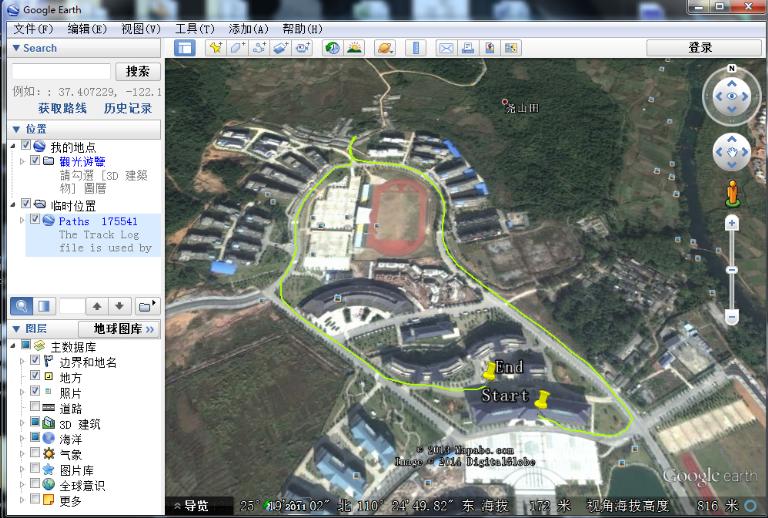Toggle 边界和地名 layer checkbox

point(35,360)
